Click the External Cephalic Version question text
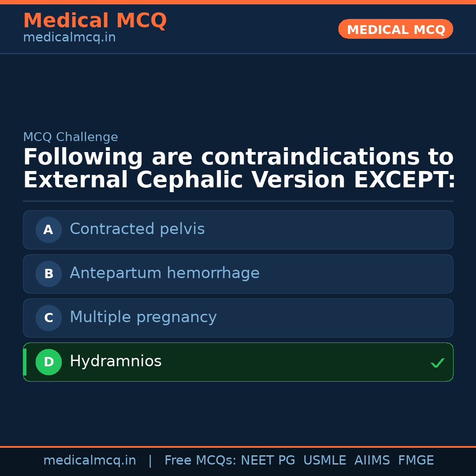Screen dimensions: 476x476 point(238,169)
